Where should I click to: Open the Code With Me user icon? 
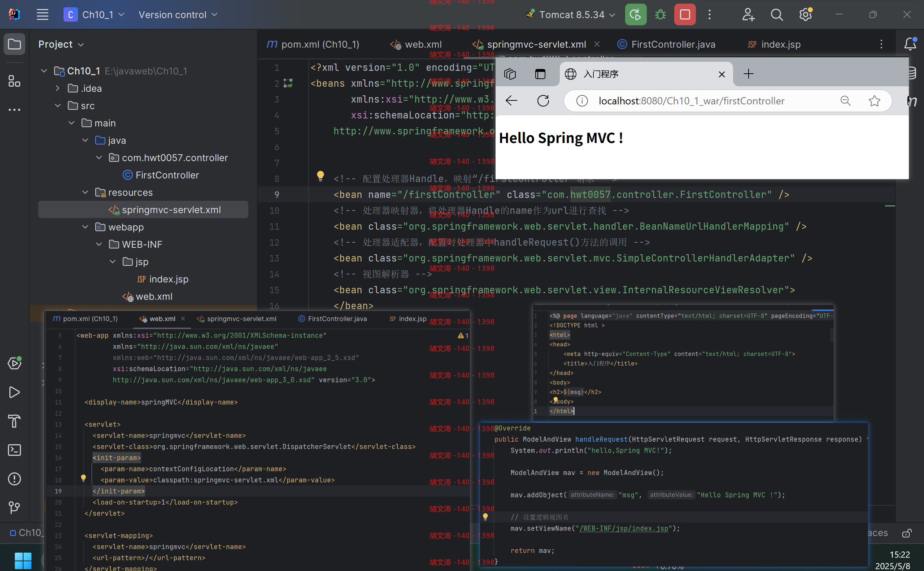click(x=748, y=15)
